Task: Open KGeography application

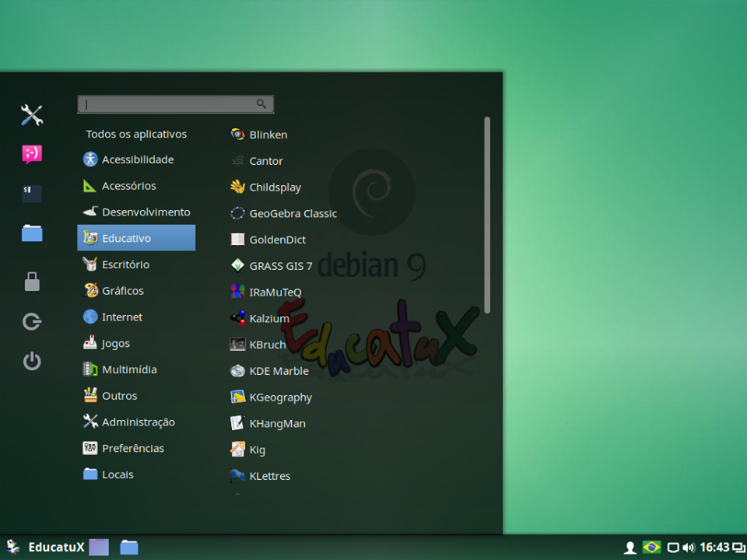Action: click(271, 397)
